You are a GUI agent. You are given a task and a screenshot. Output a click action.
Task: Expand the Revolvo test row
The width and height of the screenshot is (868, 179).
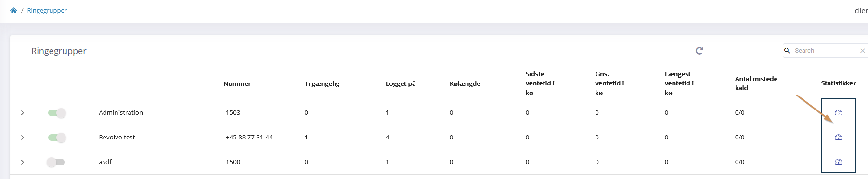[22, 138]
